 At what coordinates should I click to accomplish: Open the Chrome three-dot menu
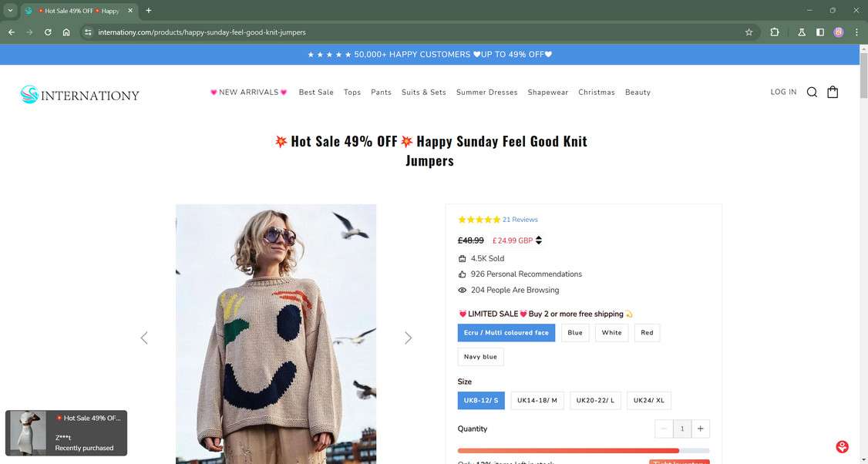click(x=857, y=32)
